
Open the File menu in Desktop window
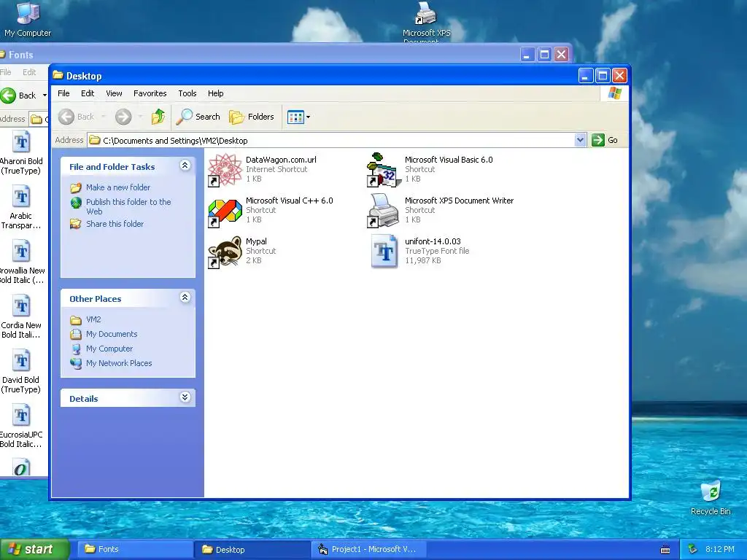(x=63, y=93)
